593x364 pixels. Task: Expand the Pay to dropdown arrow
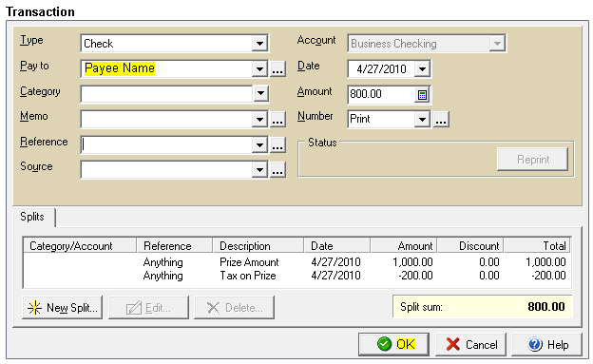259,68
